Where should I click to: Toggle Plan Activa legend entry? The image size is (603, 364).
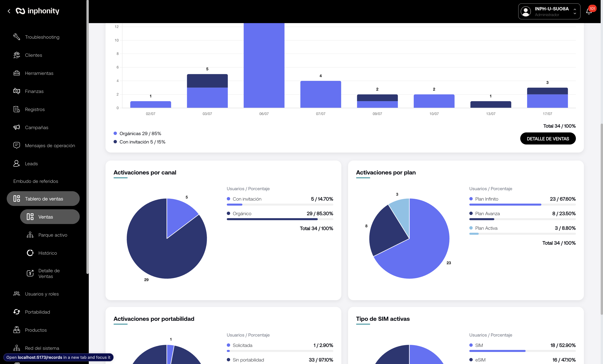pos(483,228)
